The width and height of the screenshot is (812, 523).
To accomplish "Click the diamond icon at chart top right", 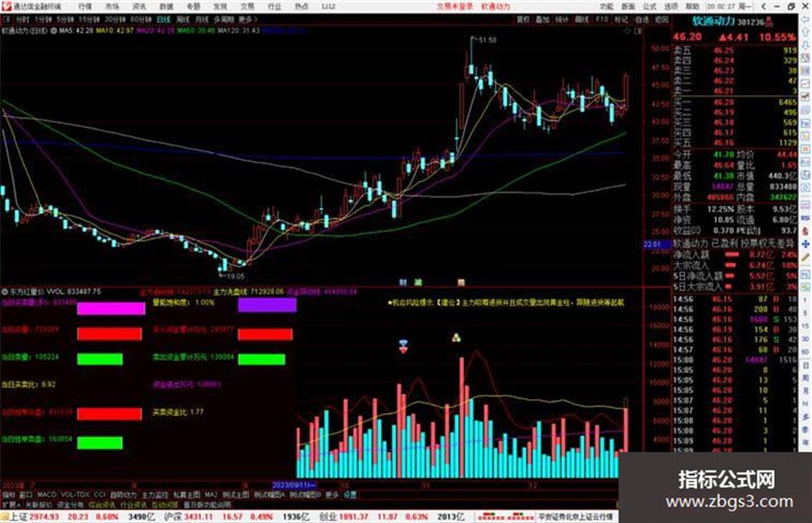I will [627, 31].
